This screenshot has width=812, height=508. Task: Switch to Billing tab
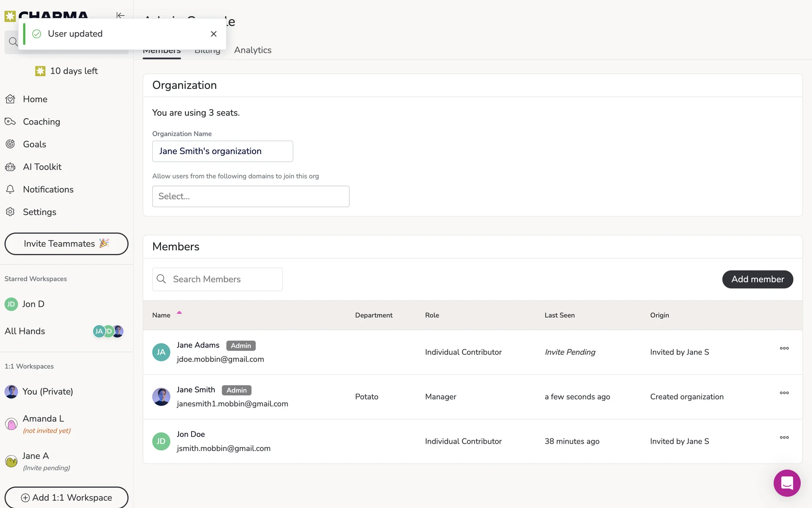click(207, 53)
